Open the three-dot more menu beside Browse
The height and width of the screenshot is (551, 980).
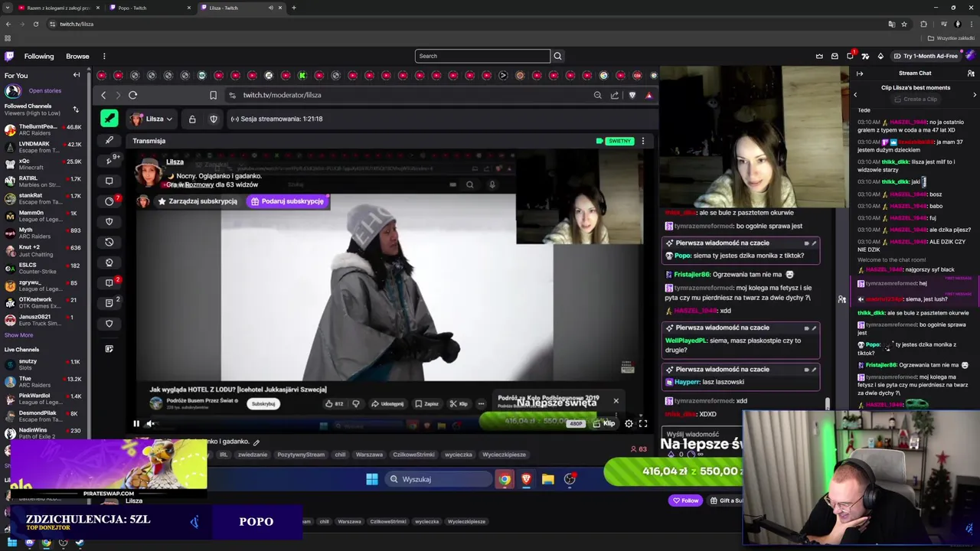pos(104,56)
